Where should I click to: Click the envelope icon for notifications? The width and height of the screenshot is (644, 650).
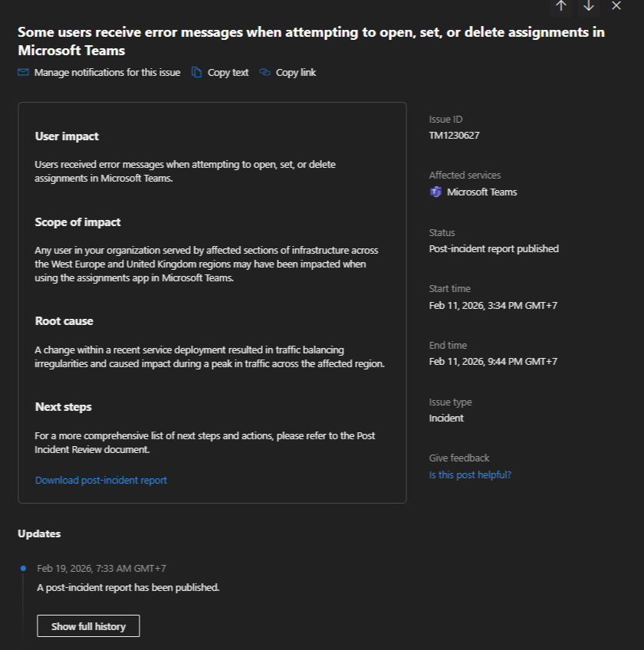coord(23,73)
